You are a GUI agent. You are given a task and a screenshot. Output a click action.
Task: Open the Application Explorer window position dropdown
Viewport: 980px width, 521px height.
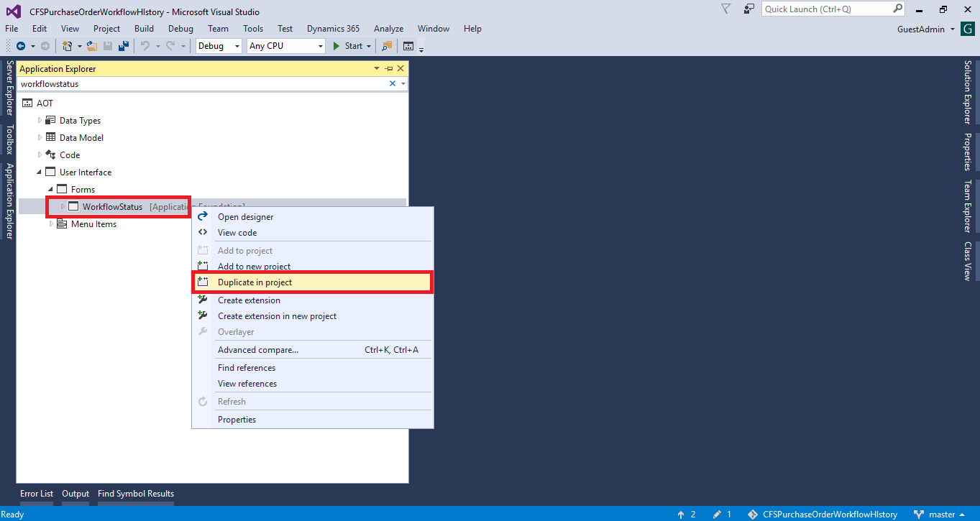point(377,68)
